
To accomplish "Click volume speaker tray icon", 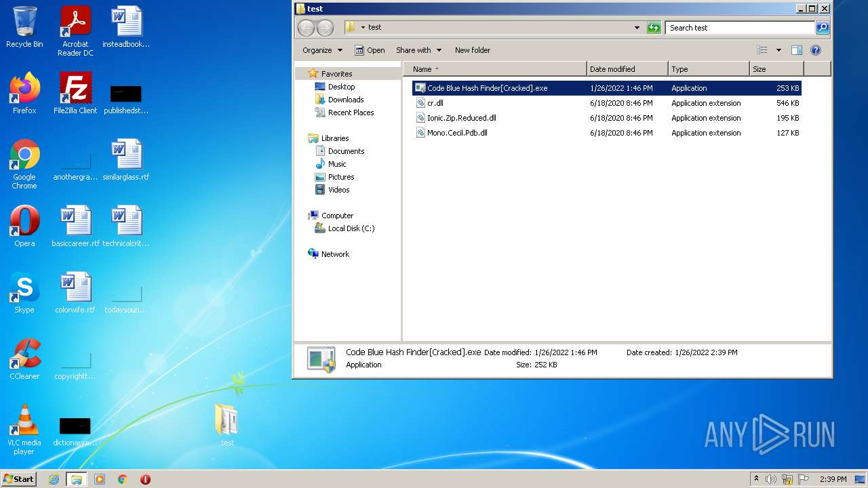I will [771, 479].
